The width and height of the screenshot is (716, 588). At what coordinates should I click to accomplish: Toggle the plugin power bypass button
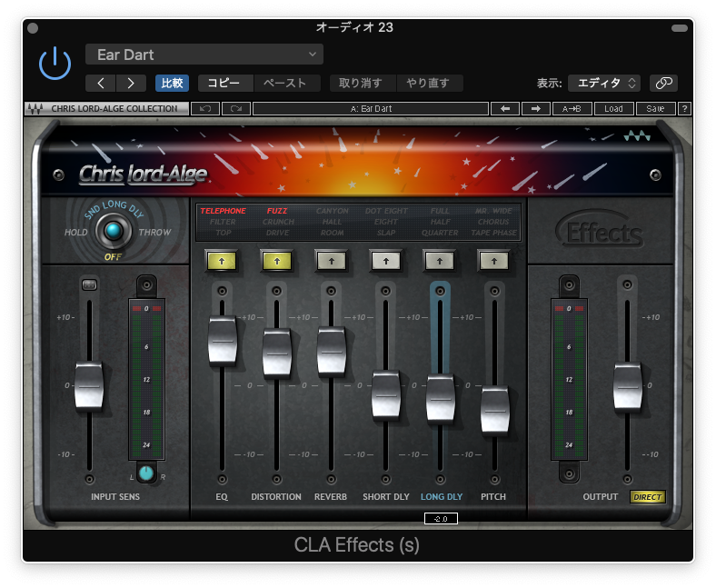pyautogui.click(x=55, y=64)
